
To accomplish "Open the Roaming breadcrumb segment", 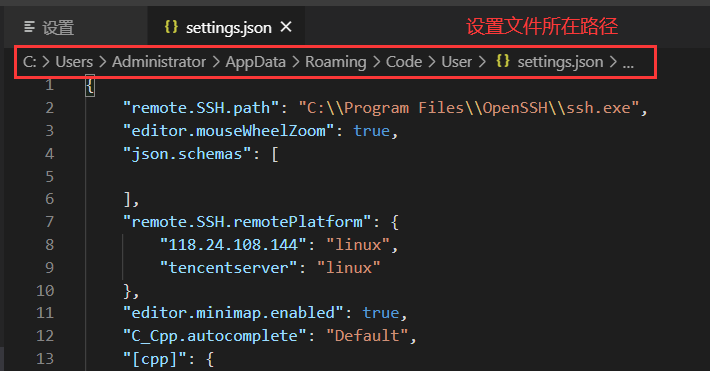I will (x=336, y=62).
